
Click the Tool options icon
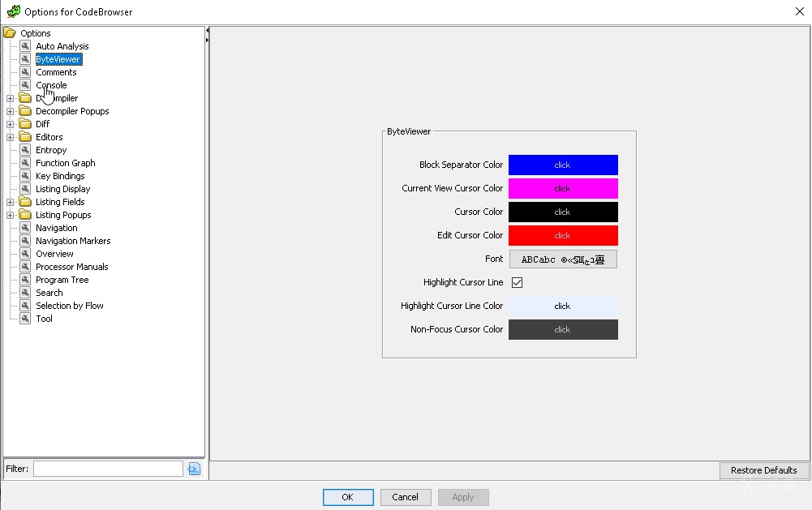pos(25,318)
